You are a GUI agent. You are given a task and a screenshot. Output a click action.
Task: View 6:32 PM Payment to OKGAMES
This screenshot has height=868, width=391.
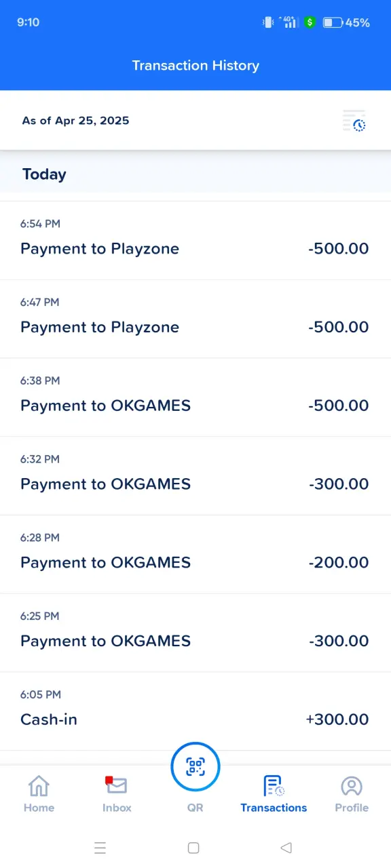(195, 476)
